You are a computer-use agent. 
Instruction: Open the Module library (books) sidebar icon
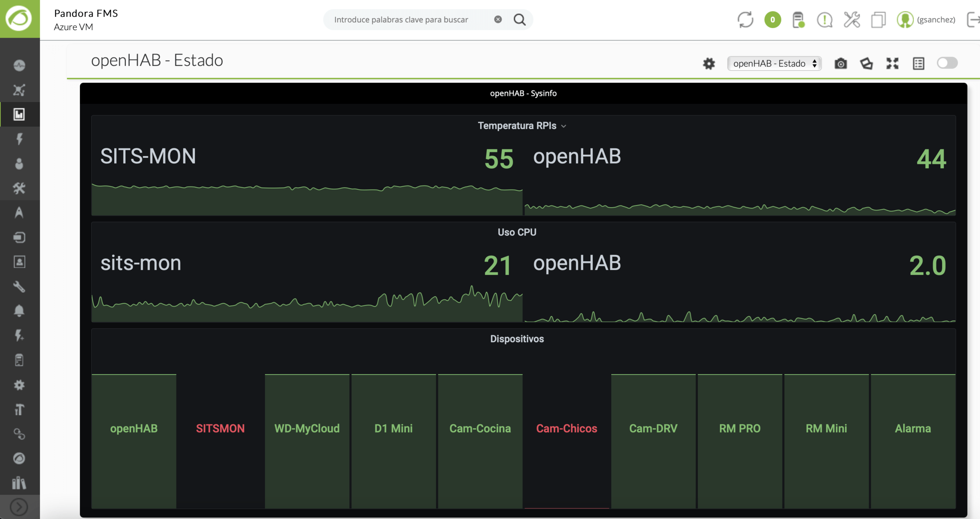[x=19, y=483]
